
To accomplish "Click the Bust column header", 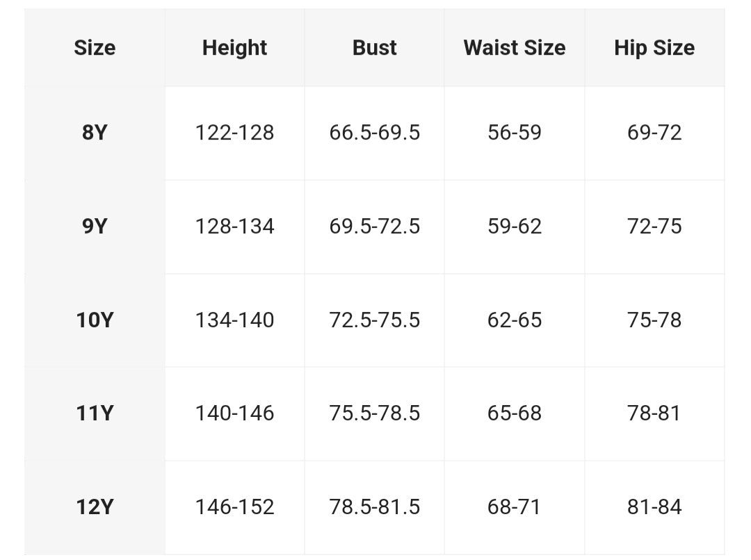I will point(375,48).
